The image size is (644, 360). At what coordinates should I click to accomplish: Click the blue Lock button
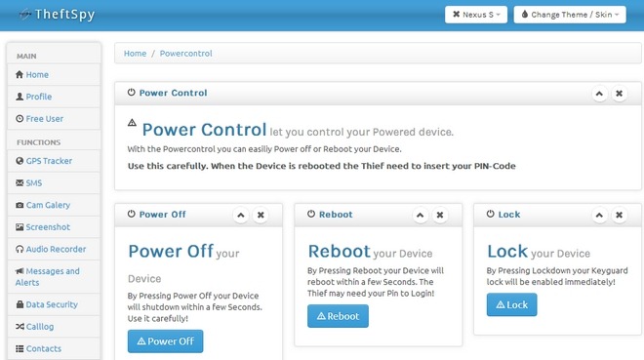pos(511,304)
